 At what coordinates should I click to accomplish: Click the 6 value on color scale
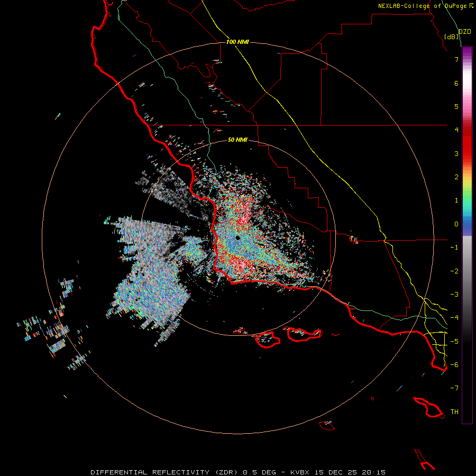[456, 83]
